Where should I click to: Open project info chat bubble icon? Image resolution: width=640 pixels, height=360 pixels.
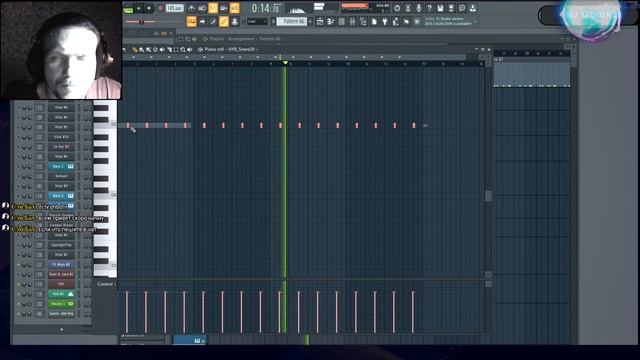click(462, 8)
